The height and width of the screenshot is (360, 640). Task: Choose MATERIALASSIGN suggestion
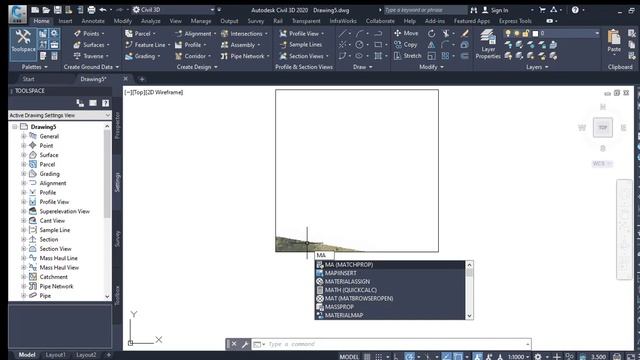[390, 282]
